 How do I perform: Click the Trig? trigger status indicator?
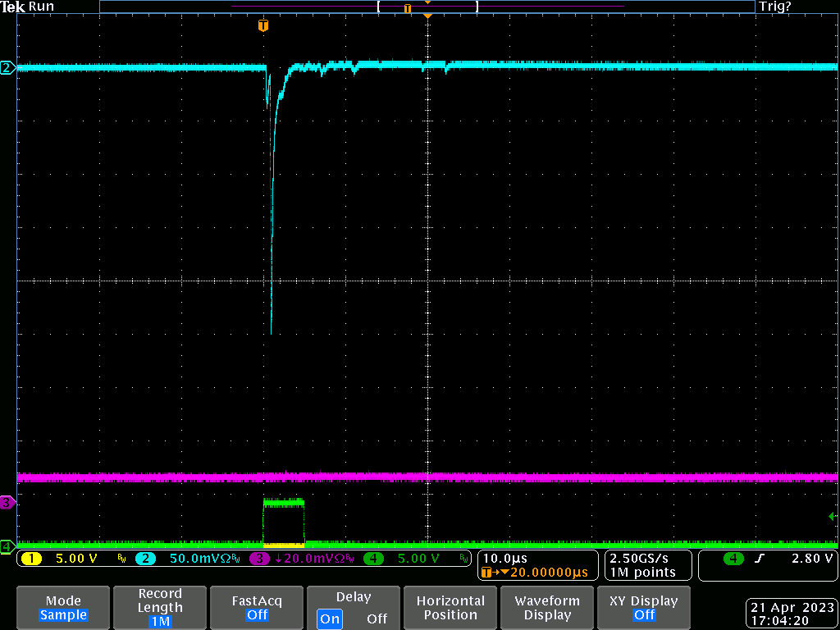pyautogui.click(x=774, y=7)
